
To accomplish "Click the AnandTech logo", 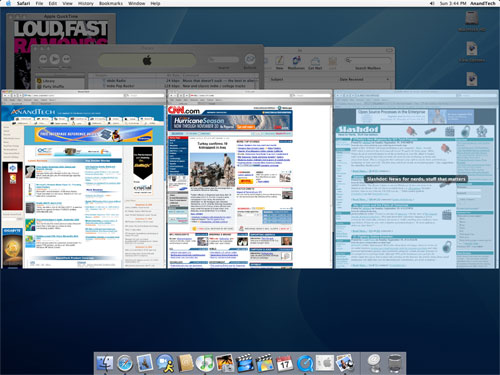I will pyautogui.click(x=33, y=112).
